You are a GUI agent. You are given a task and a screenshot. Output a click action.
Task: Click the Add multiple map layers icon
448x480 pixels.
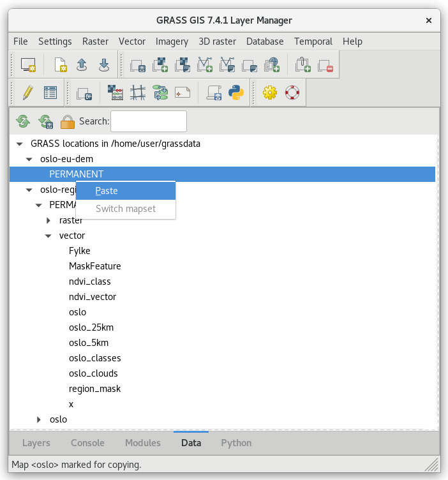point(138,65)
